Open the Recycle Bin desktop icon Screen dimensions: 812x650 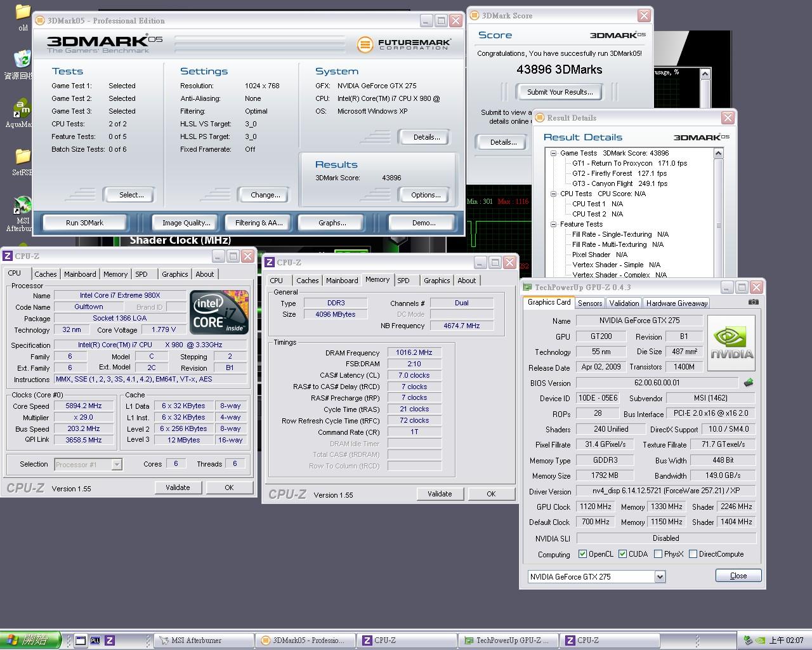coord(22,59)
